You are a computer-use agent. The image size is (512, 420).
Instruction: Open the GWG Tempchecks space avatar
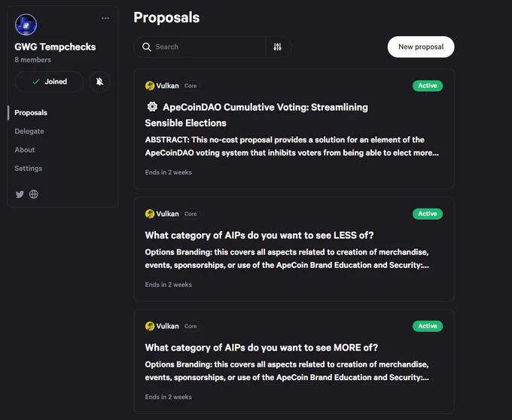26,25
